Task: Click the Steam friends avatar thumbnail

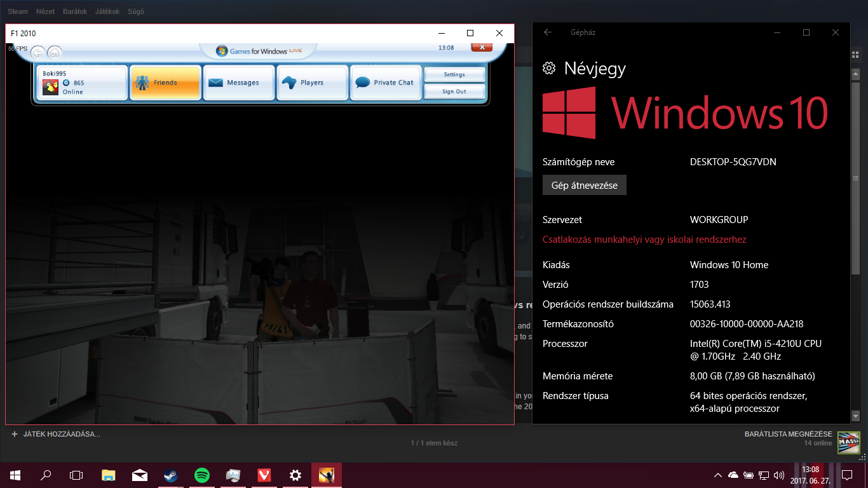Action: point(849,442)
